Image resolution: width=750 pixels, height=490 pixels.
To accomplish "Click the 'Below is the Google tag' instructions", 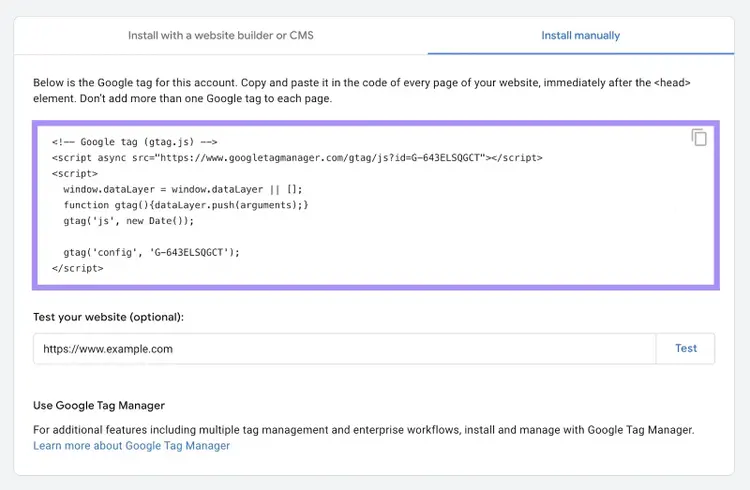I will [362, 90].
